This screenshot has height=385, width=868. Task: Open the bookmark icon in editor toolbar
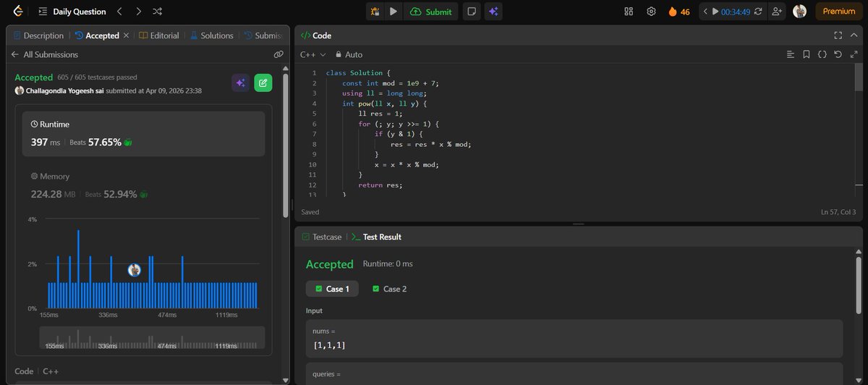[x=807, y=54]
